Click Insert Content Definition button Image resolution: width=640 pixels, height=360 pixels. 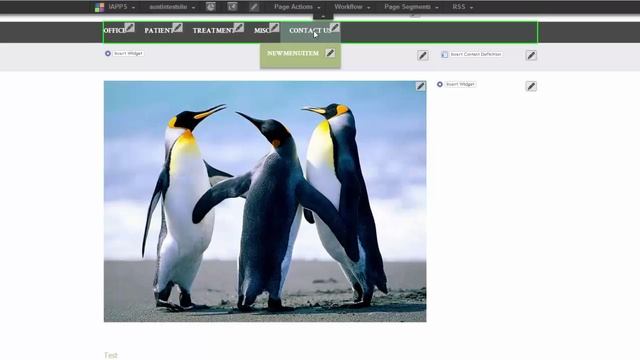[x=476, y=54]
